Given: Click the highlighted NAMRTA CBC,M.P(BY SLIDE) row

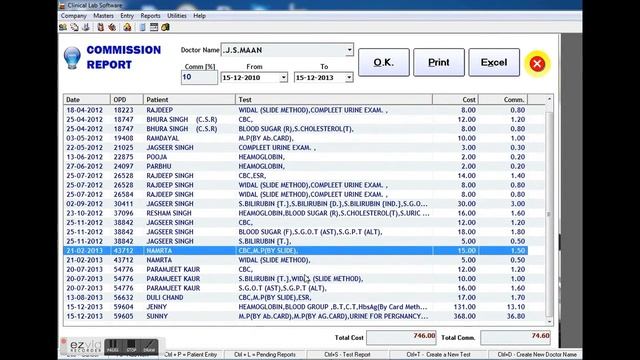Looking at the screenshot, I should pos(296,251).
